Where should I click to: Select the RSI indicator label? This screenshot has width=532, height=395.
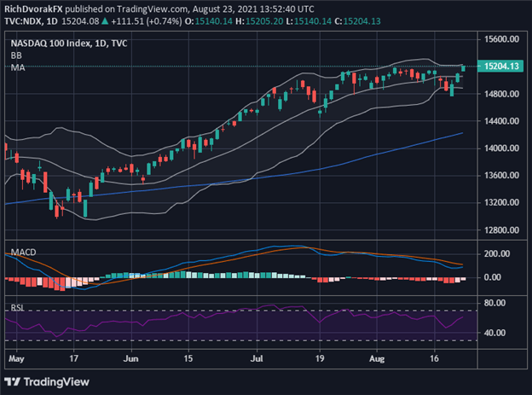(17, 308)
